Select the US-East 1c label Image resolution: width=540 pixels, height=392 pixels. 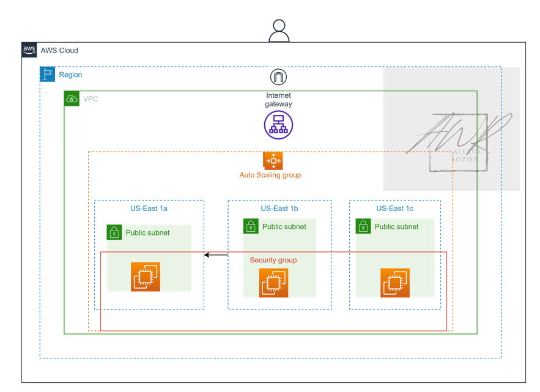click(x=394, y=208)
